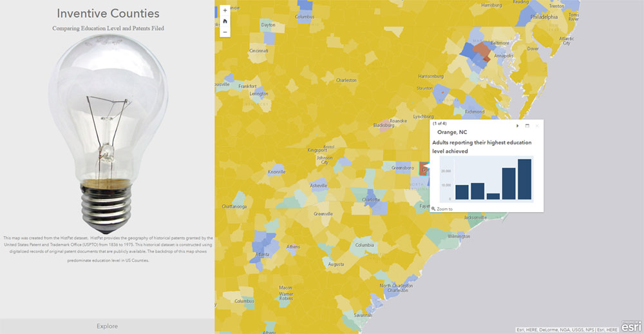Click the Roanoke label on map
Image resolution: width=644 pixels, height=334 pixels.
[x=398, y=121]
